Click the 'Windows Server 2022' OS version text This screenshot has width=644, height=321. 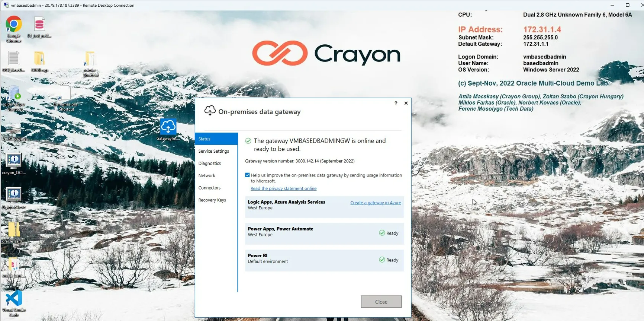tap(551, 70)
